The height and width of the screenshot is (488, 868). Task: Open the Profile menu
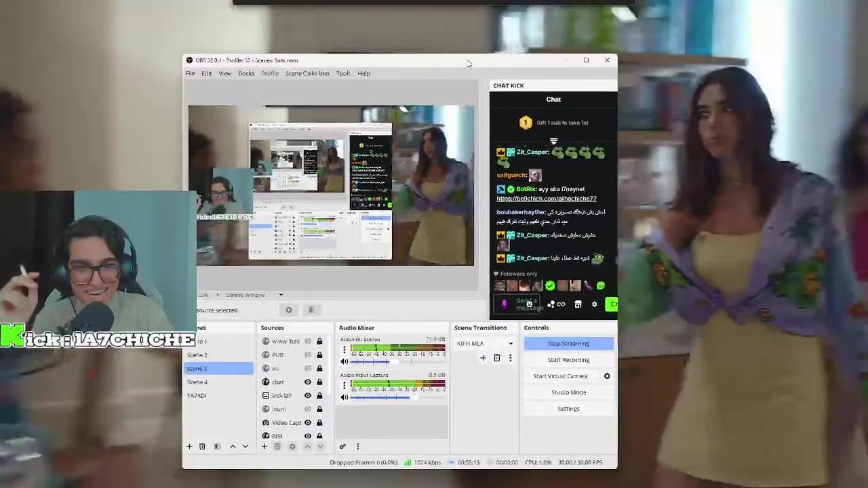pyautogui.click(x=270, y=73)
